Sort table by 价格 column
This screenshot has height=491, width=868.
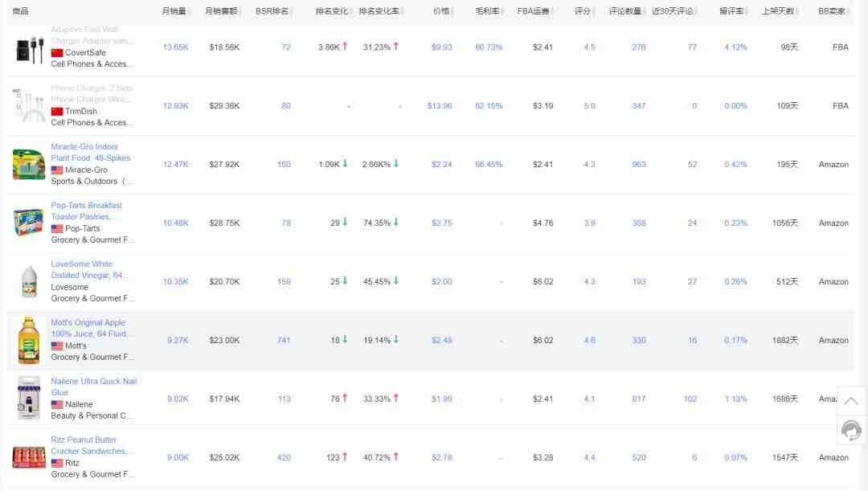point(441,11)
